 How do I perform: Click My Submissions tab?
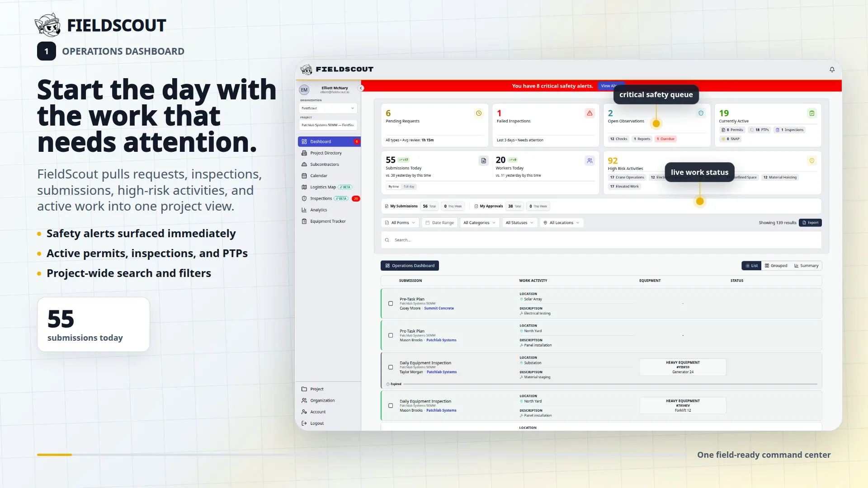(x=401, y=206)
